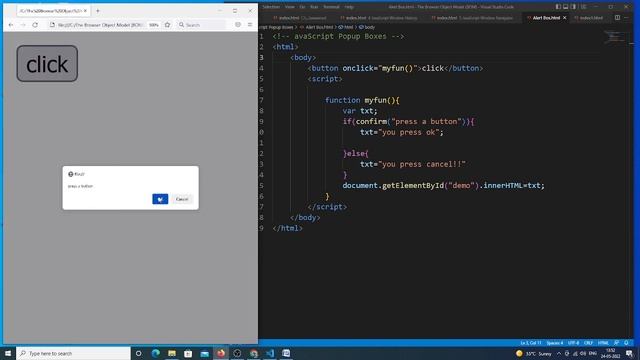Open editor More Actions ellipsis
The image size is (640, 360).
click(626, 18)
